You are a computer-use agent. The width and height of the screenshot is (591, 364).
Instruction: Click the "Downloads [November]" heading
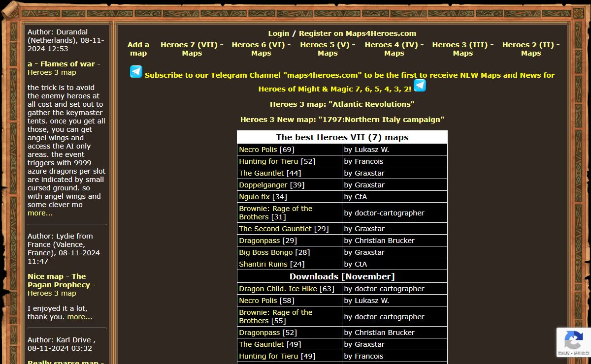coord(342,276)
